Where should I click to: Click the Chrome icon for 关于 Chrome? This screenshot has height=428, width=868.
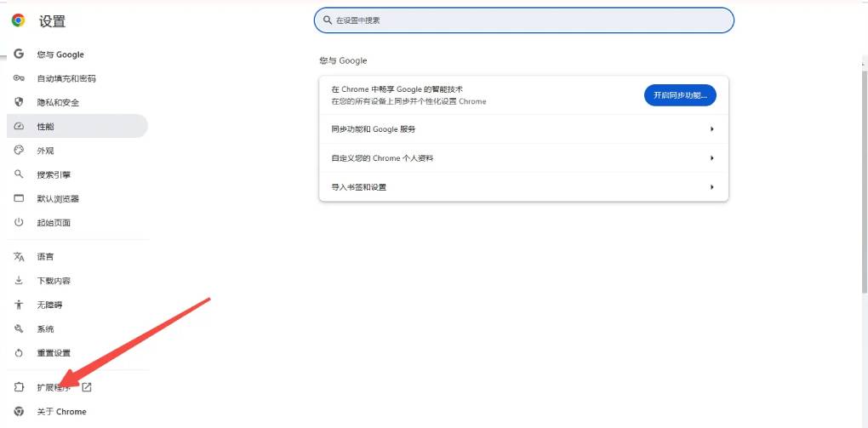coord(19,411)
